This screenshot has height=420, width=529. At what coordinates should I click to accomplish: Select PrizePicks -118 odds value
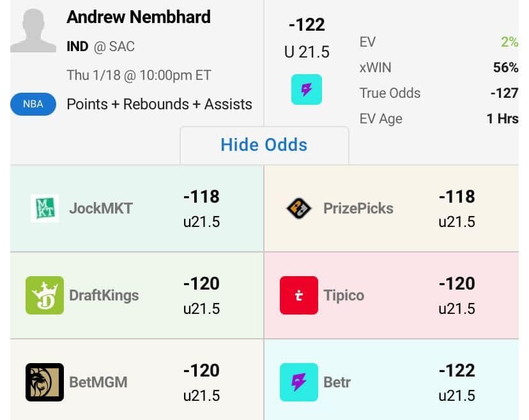click(456, 196)
